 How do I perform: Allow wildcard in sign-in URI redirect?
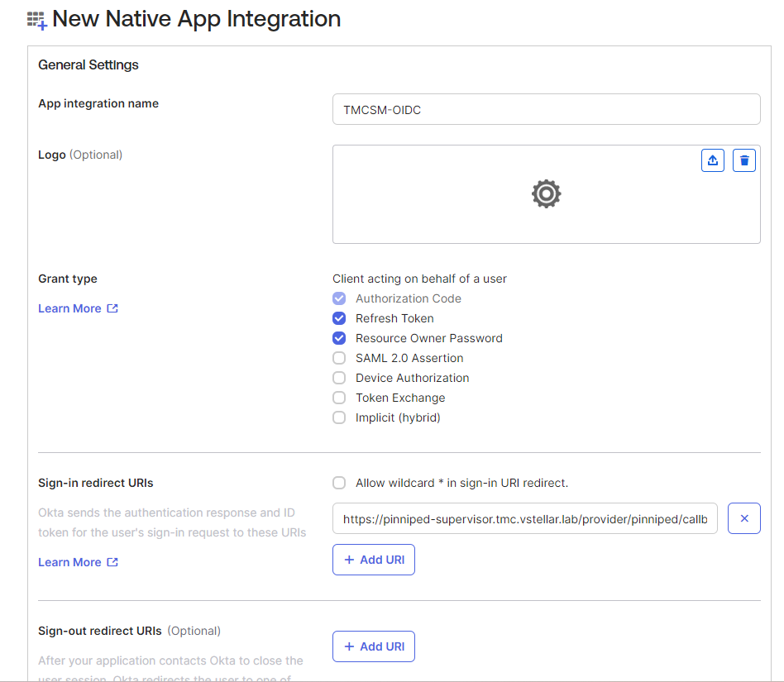339,483
